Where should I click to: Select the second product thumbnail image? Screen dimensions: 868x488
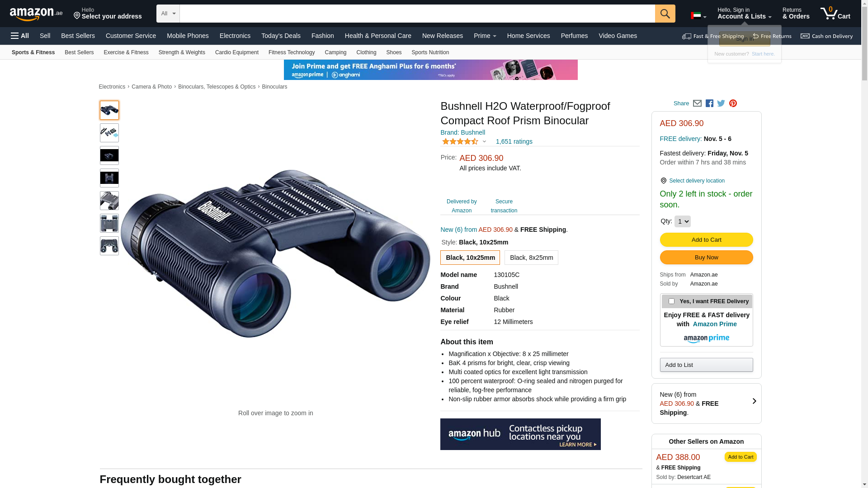pos(109,133)
